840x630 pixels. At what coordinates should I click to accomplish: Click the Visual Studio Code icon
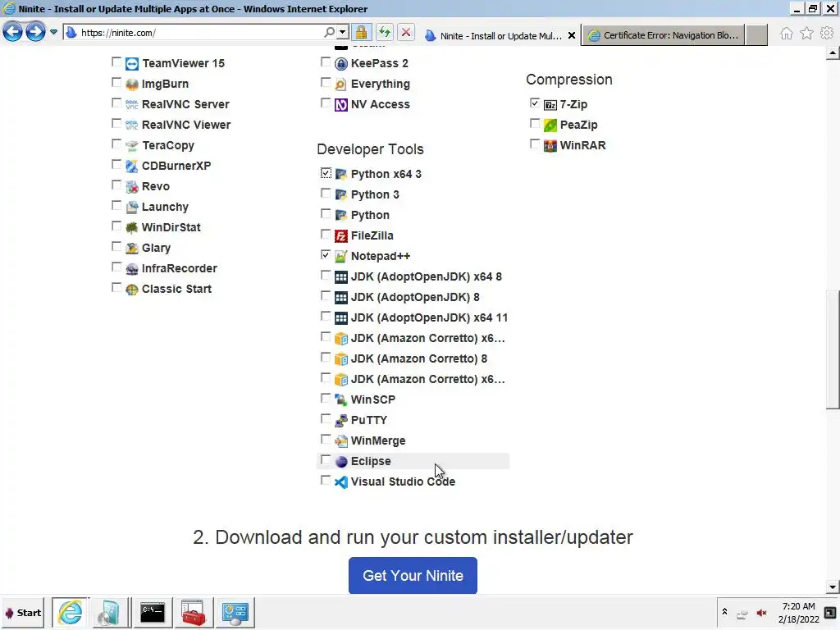(341, 482)
